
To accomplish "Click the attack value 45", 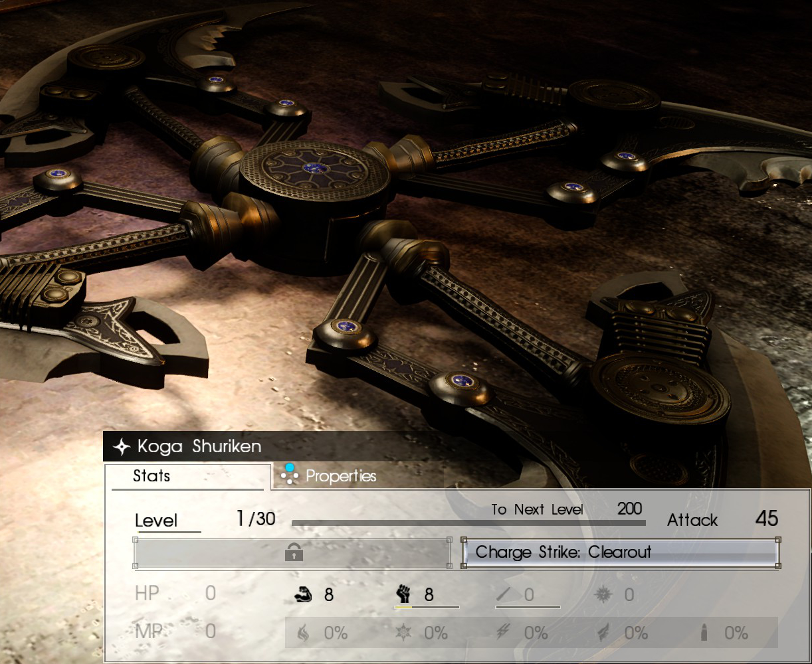I will [767, 519].
